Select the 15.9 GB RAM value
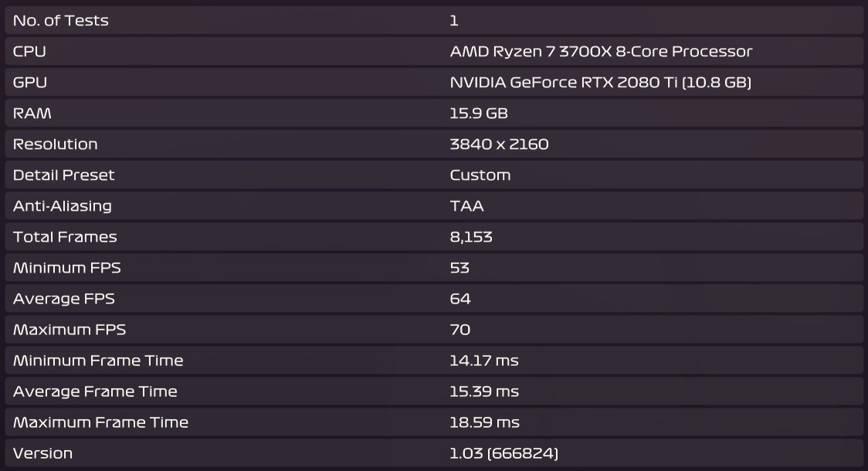 (479, 114)
